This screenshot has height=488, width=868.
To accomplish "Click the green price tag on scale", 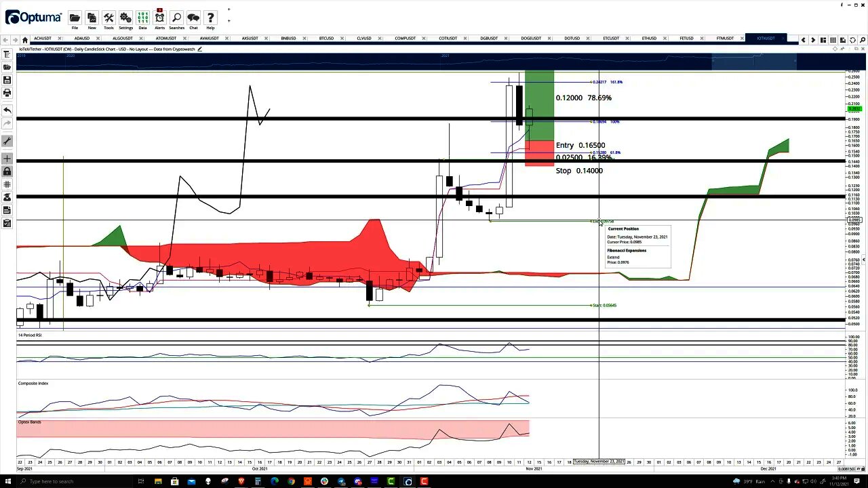I will click(x=854, y=109).
